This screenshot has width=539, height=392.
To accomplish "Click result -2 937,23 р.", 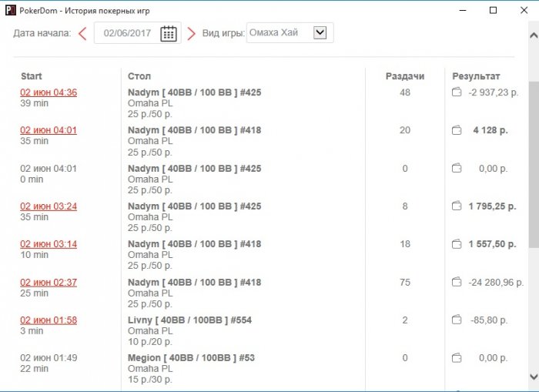I will (x=494, y=92).
